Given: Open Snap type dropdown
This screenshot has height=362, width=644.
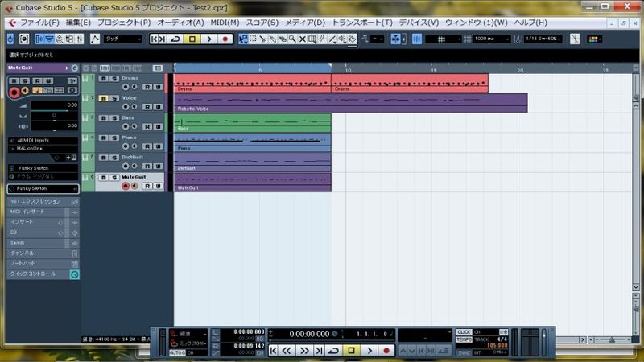Looking at the screenshot, I should click(x=444, y=39).
